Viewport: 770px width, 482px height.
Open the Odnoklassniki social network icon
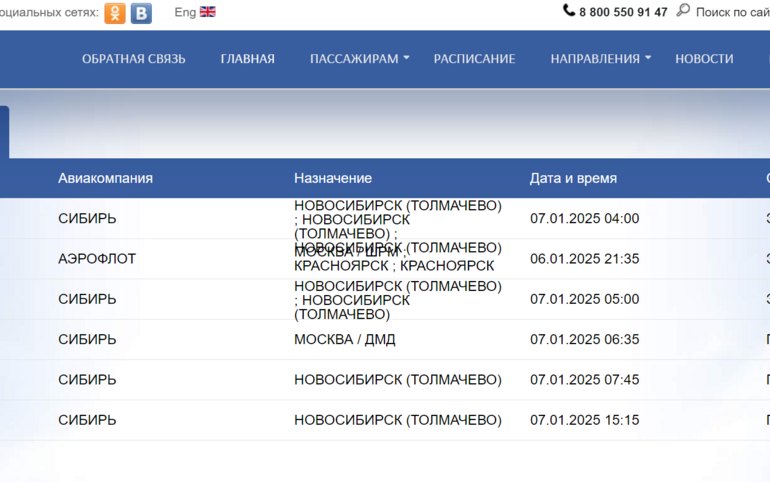(115, 13)
